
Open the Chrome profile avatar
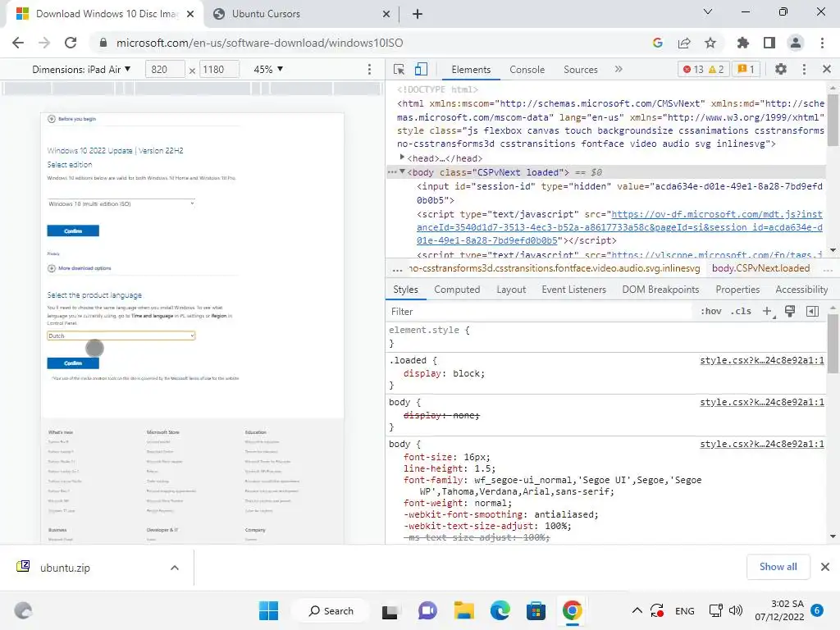pos(796,43)
